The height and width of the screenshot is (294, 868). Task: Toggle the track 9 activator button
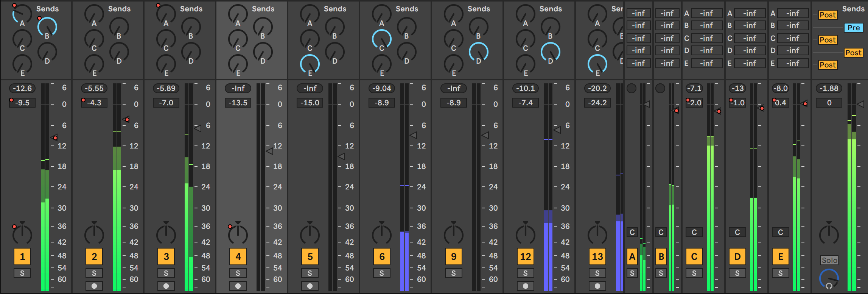tap(454, 256)
